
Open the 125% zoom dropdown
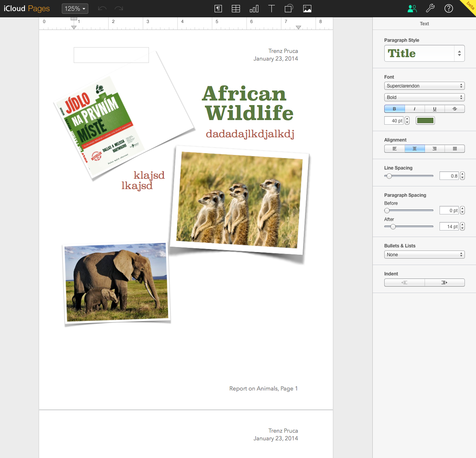75,8
